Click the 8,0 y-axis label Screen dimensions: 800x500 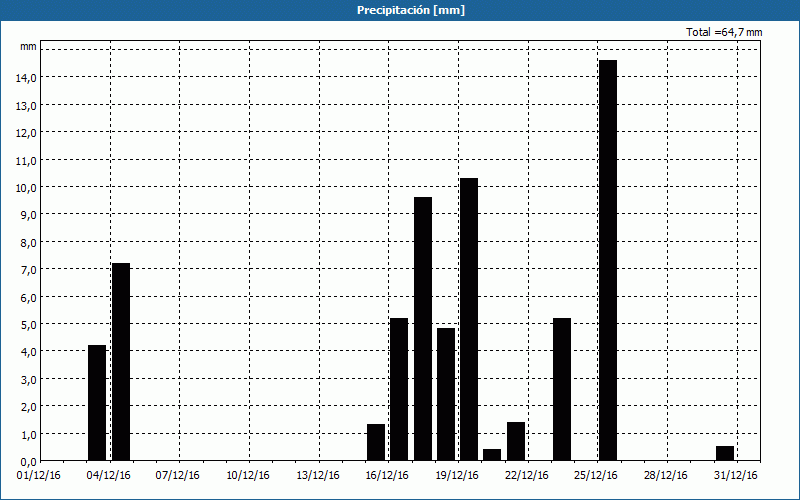[x=29, y=242]
